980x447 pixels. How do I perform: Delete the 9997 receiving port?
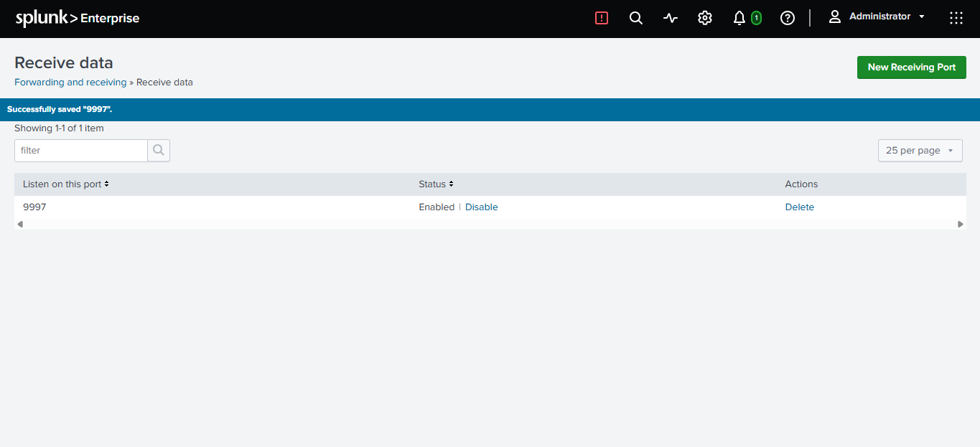point(799,207)
